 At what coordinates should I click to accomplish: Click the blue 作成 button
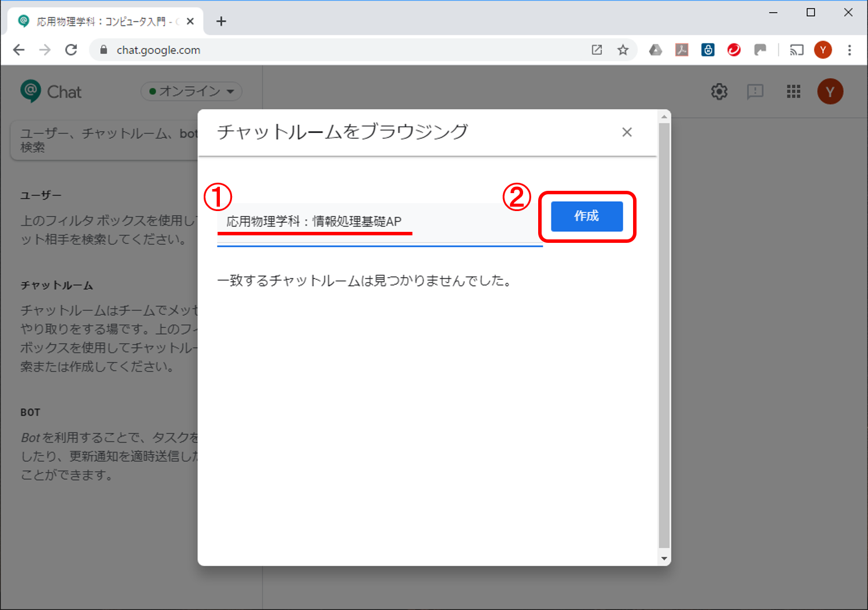pos(587,216)
